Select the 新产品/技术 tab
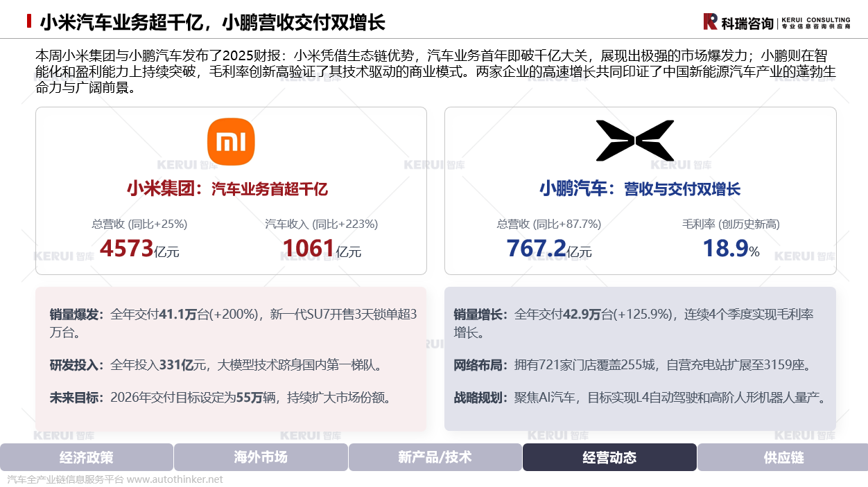This screenshot has width=868, height=487. pyautogui.click(x=435, y=457)
